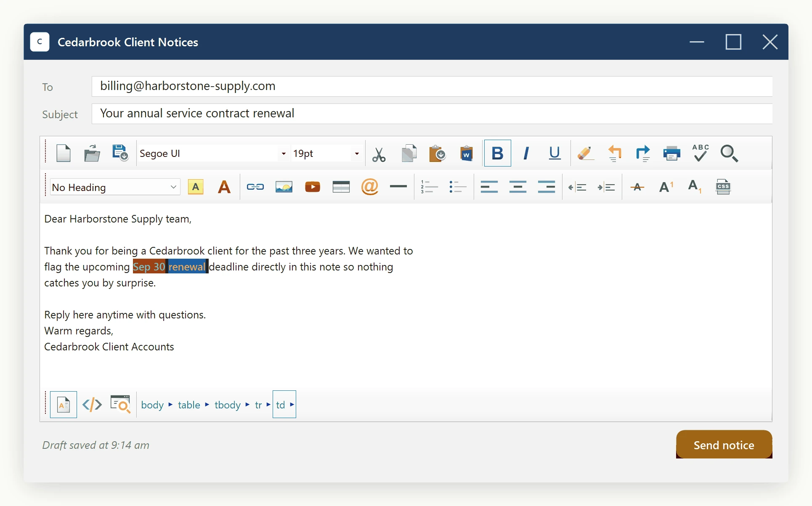This screenshot has width=812, height=506.
Task: Clear formatting with the eraser icon
Action: [586, 154]
